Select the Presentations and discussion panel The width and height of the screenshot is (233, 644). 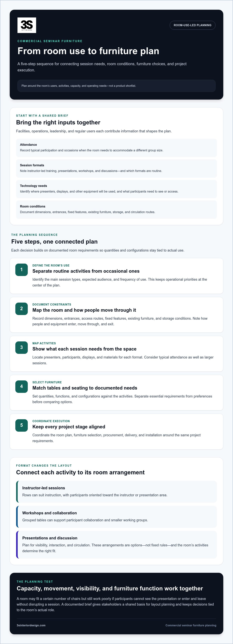[116, 545]
